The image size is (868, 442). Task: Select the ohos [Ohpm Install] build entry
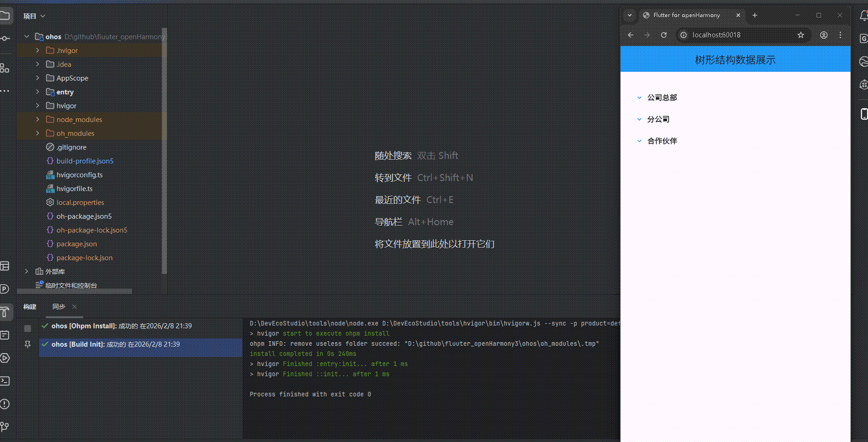(140, 326)
